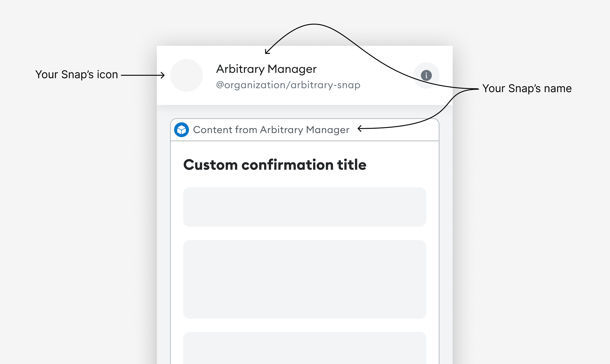Select the large second gray placeholder block
The height and width of the screenshot is (364, 610).
click(x=305, y=279)
